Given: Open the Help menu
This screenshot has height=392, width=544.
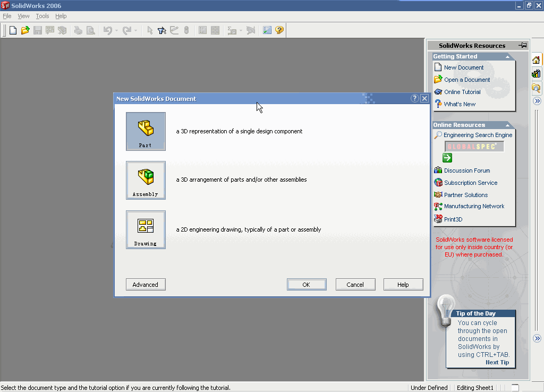Looking at the screenshot, I should 61,16.
